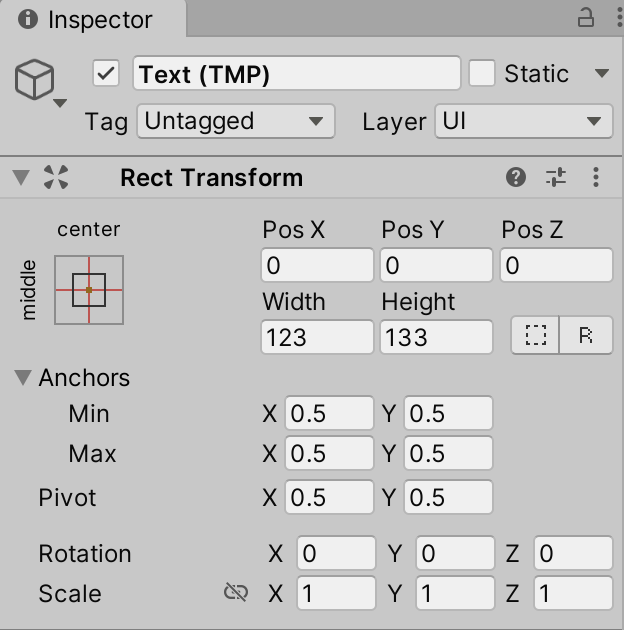Toggle the Raw edit mode button
The height and width of the screenshot is (630, 624).
coord(586,337)
